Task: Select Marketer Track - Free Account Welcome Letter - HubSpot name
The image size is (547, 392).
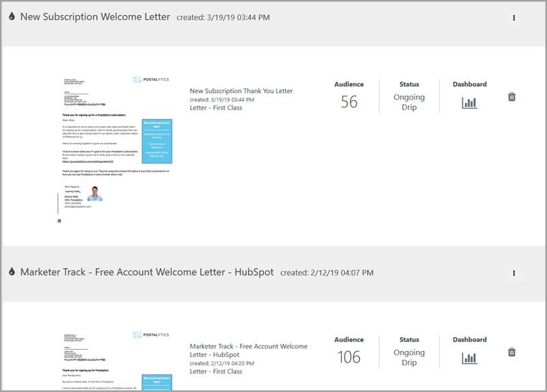Action: [x=248, y=350]
